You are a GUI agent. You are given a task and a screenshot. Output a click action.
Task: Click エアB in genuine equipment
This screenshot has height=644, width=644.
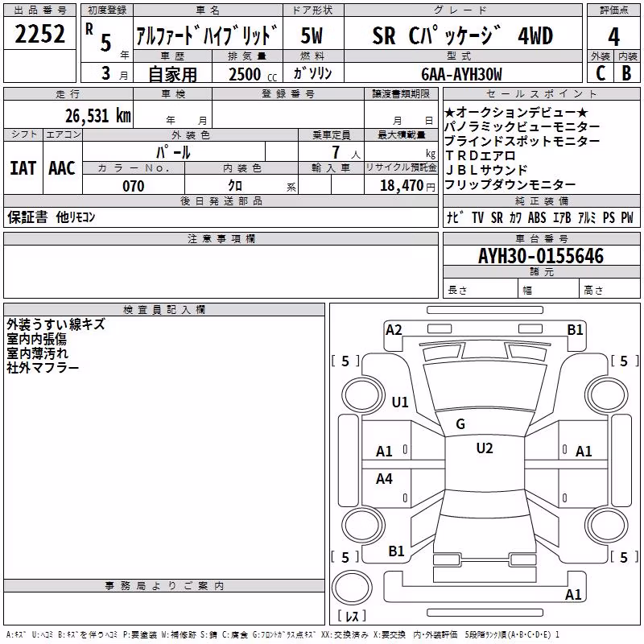pyautogui.click(x=562, y=217)
